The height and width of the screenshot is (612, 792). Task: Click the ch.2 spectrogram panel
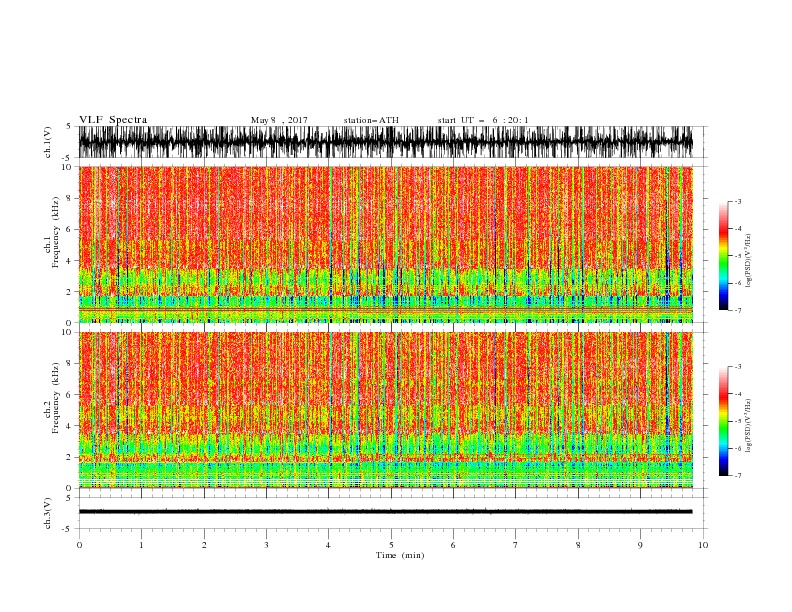tap(385, 410)
